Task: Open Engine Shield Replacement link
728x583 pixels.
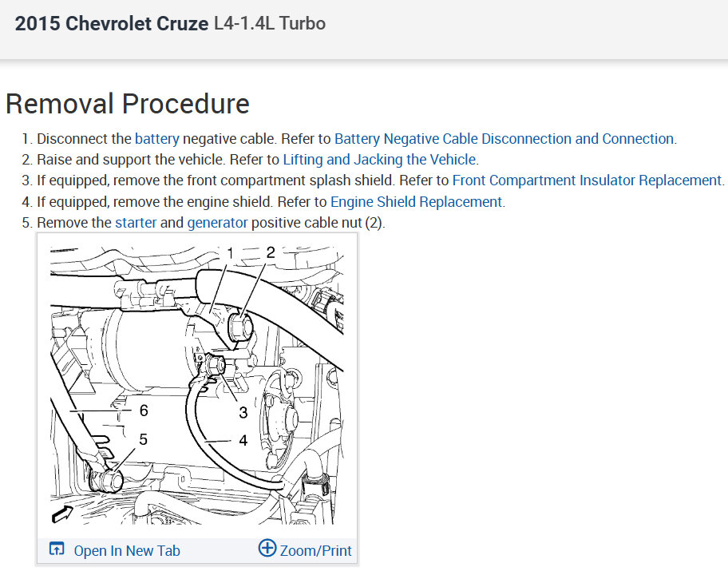Action: coord(416,202)
